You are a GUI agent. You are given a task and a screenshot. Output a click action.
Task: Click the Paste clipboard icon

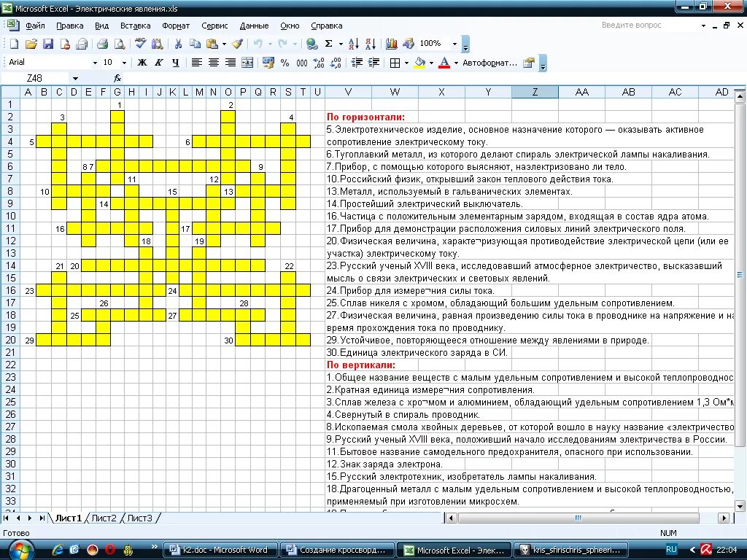coord(212,44)
